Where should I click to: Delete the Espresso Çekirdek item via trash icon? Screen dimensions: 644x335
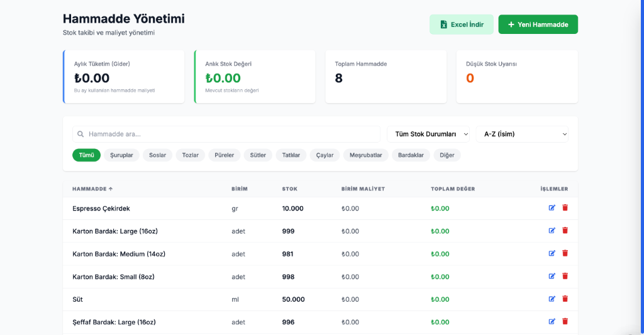pyautogui.click(x=565, y=208)
